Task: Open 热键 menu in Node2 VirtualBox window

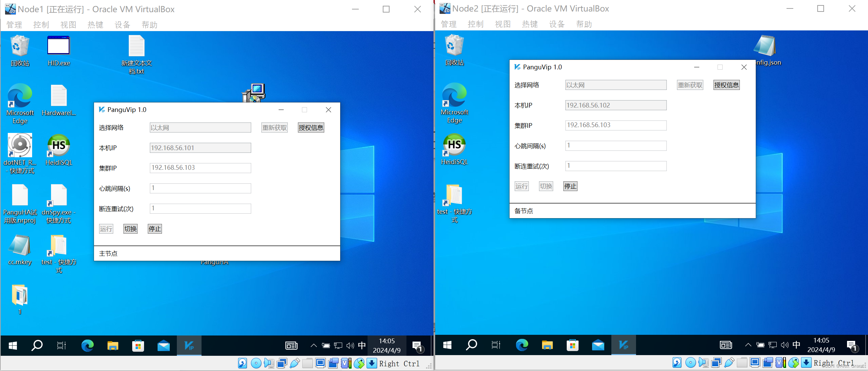Action: (530, 24)
